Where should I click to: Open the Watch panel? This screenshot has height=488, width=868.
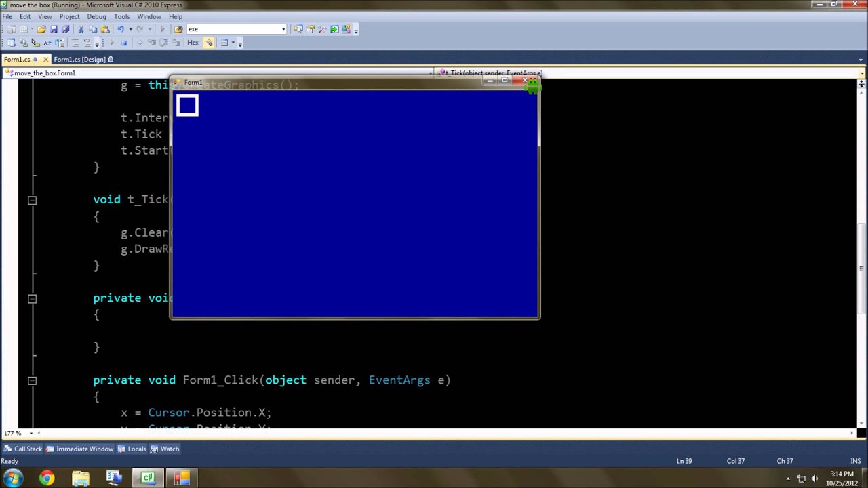(165, 449)
